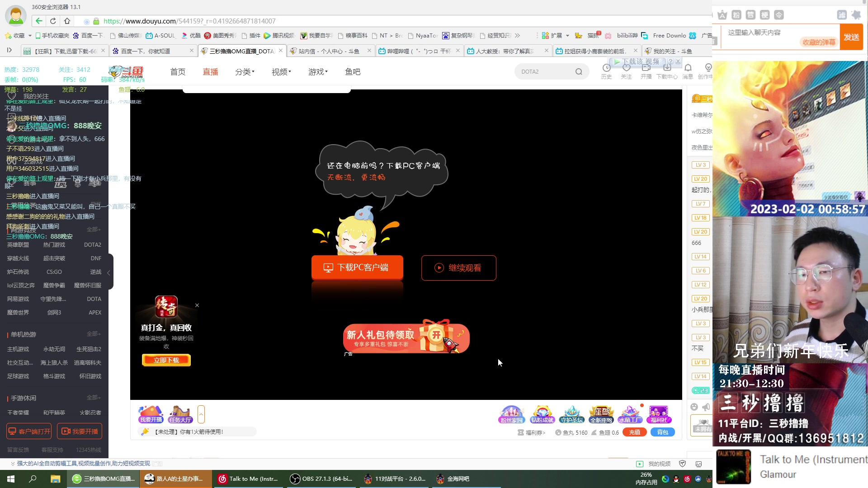868x488 pixels.
Task: Open the 福利社 icon
Action: [659, 414]
